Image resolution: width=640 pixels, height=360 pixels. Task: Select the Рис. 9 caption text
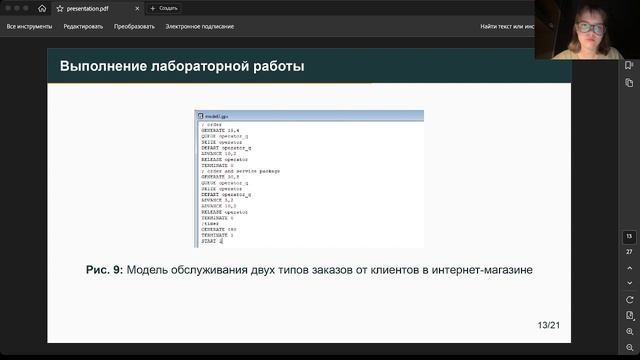tap(309, 270)
